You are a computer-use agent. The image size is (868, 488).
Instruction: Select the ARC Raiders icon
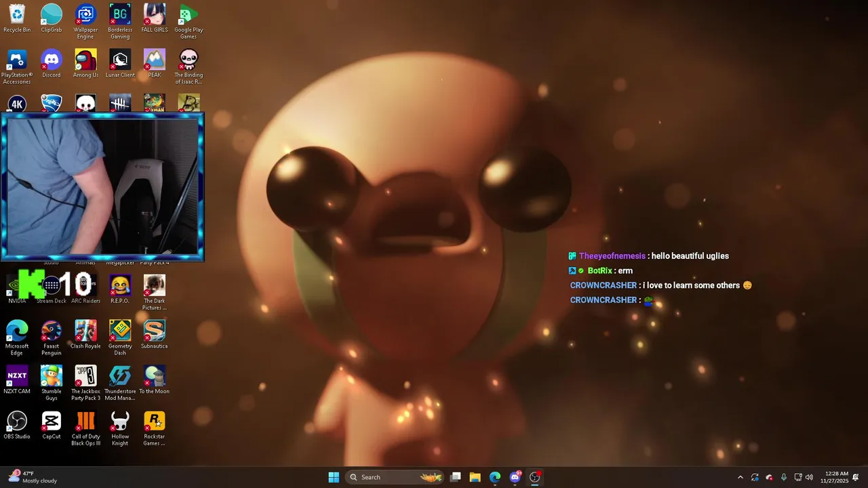pos(85,289)
